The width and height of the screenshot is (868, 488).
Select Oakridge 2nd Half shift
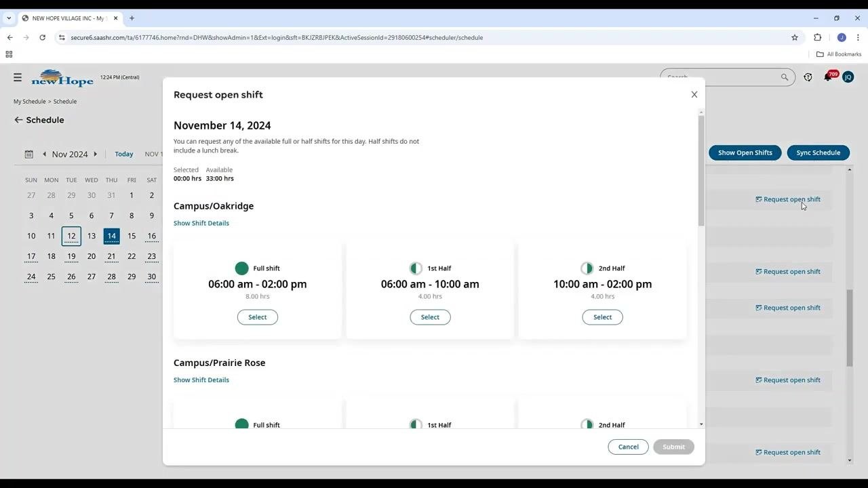point(602,317)
